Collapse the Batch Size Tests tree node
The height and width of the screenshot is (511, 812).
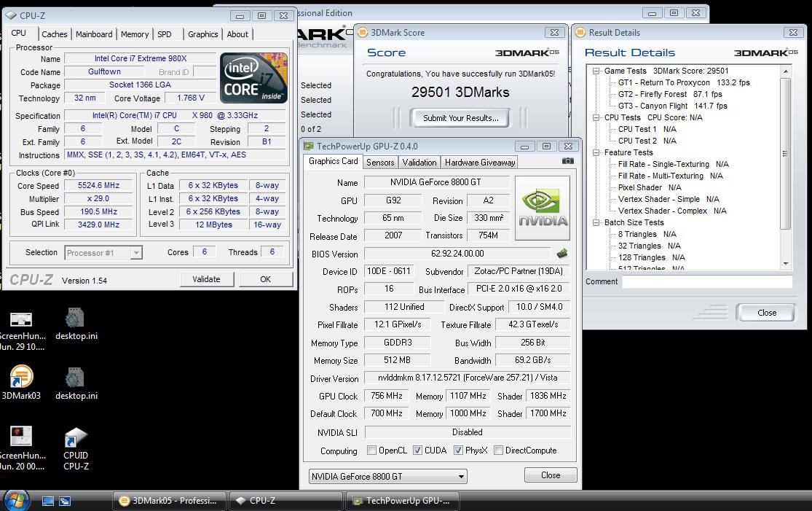[596, 222]
